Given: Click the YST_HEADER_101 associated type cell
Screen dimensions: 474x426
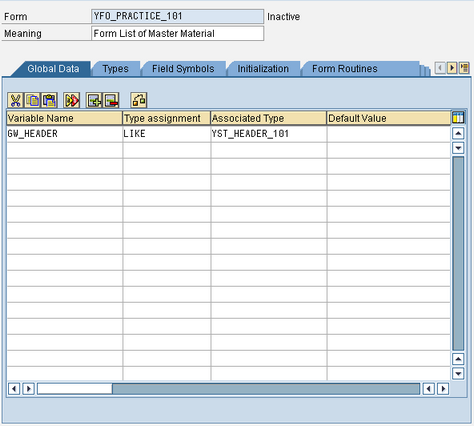Looking at the screenshot, I should 269,134.
